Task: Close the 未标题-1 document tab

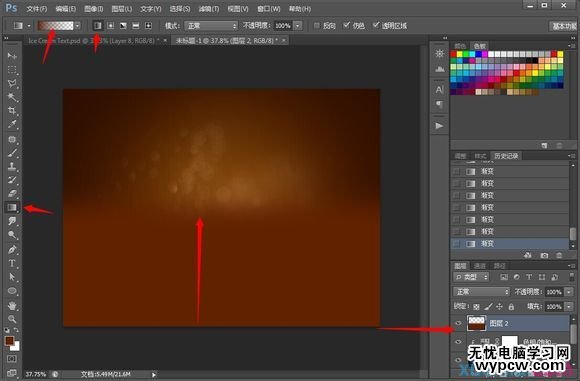Action: [284, 40]
